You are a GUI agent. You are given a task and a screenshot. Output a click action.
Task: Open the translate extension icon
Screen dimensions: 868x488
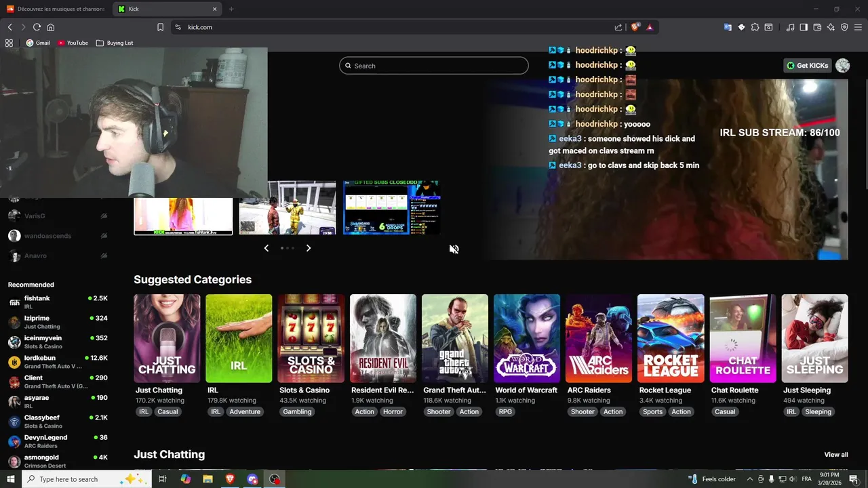pos(728,27)
